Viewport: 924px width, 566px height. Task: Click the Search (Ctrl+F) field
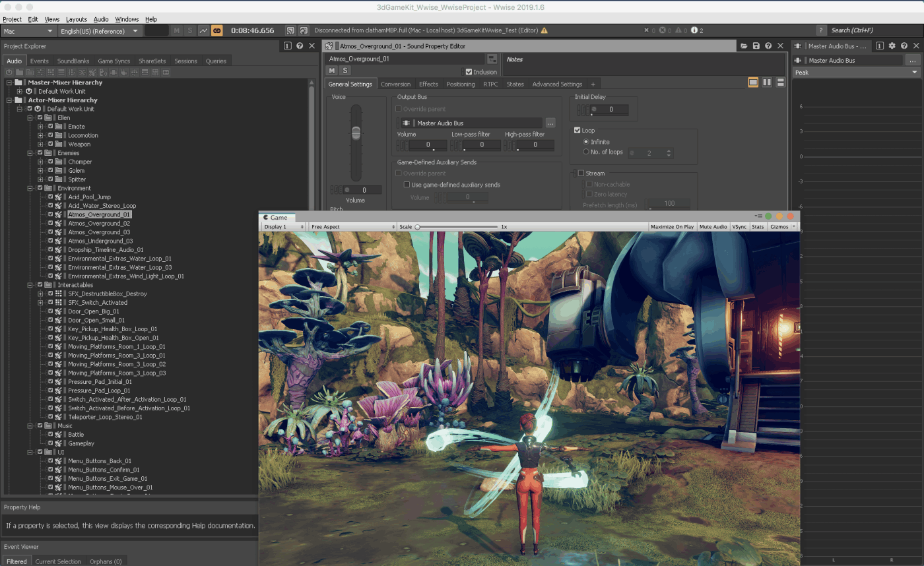(x=874, y=30)
